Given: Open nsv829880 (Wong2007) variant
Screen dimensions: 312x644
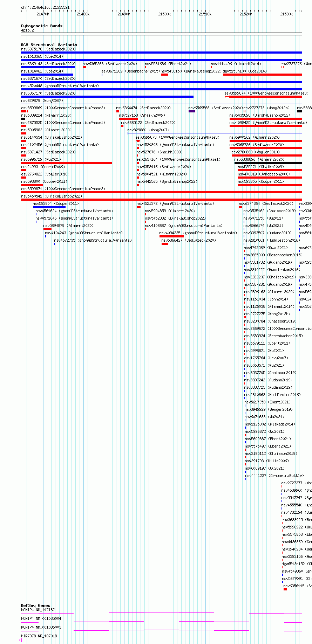Looking at the screenshot, I should (x=148, y=130).
